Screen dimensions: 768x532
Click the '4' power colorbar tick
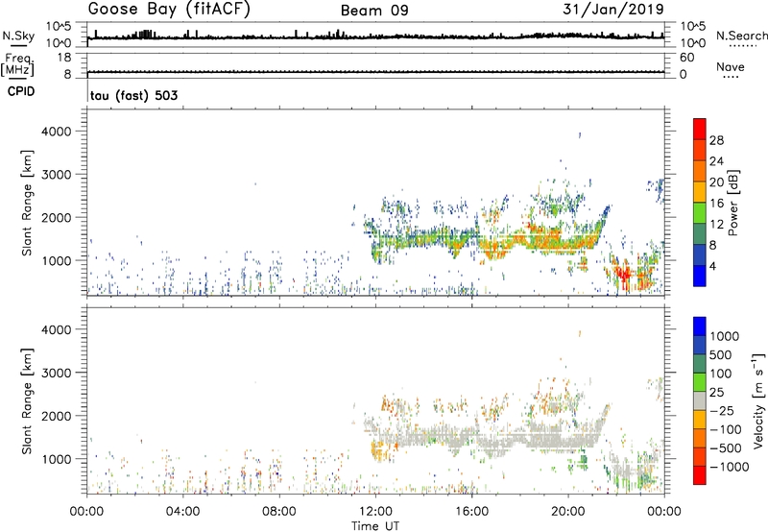pos(712,266)
